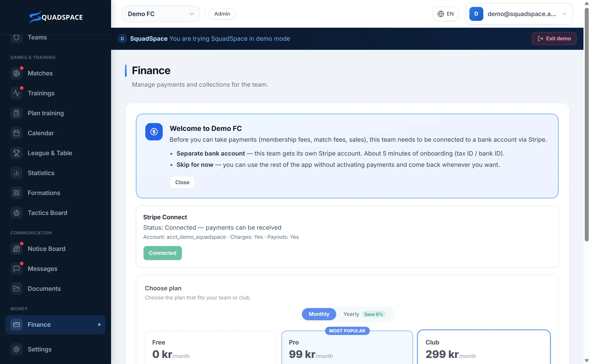This screenshot has height=364, width=590.
Task: Click the Finance card icon
Action: 17,325
